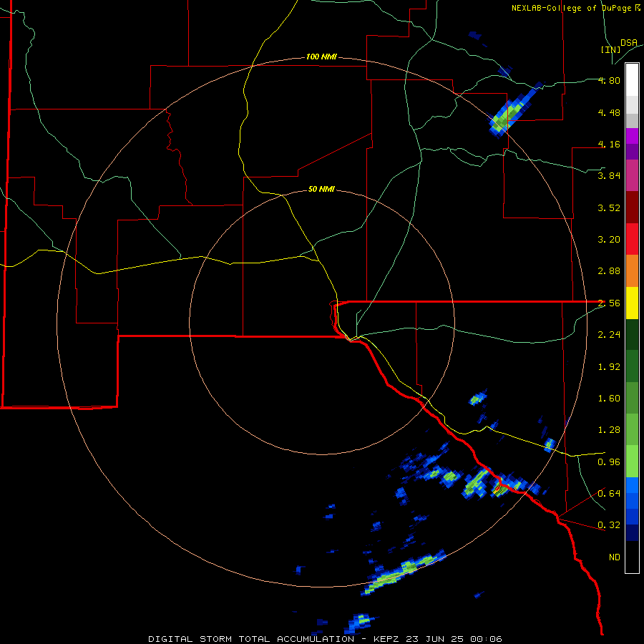Click the 0.64 legend value
The height and width of the screenshot is (644, 644).
tap(609, 494)
